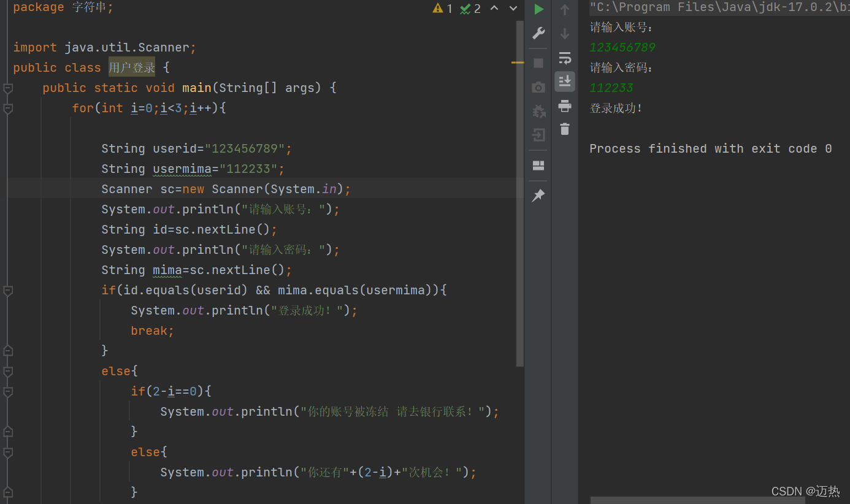The image size is (850, 504).
Task: Click console prompt 请输入密码：
Action: [622, 67]
